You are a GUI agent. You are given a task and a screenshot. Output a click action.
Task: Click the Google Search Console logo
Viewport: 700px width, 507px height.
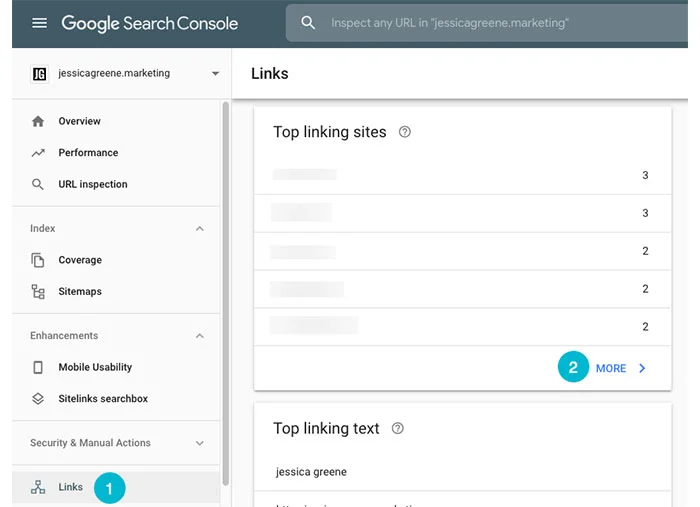[150, 23]
